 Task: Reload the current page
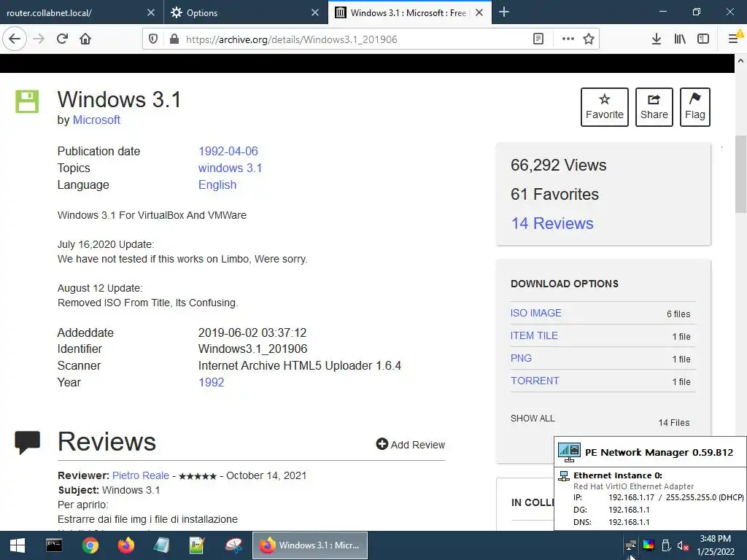[62, 39]
